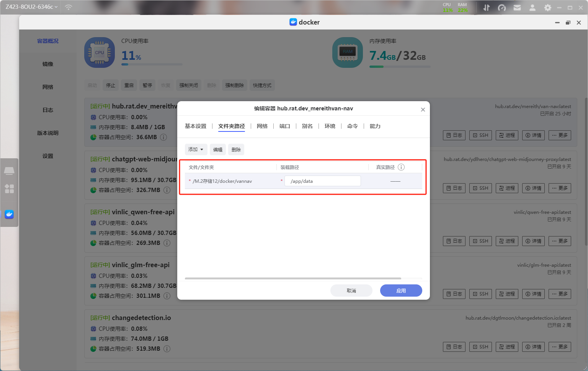The image size is (588, 371).
Task: Click the 编辑 button in the dialog
Action: pos(218,149)
